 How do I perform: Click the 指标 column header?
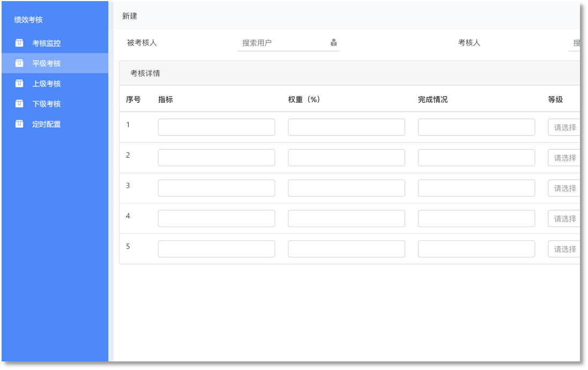tap(166, 99)
